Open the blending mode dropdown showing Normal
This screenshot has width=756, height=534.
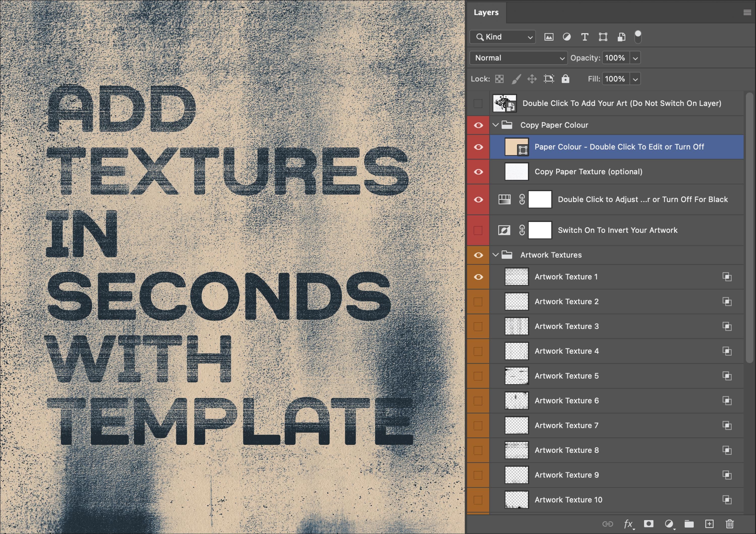coord(518,58)
